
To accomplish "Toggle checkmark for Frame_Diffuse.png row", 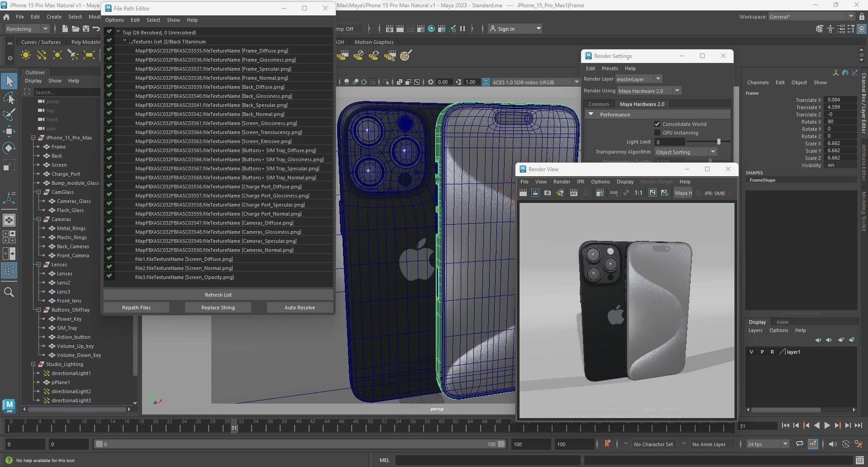I will point(109,50).
